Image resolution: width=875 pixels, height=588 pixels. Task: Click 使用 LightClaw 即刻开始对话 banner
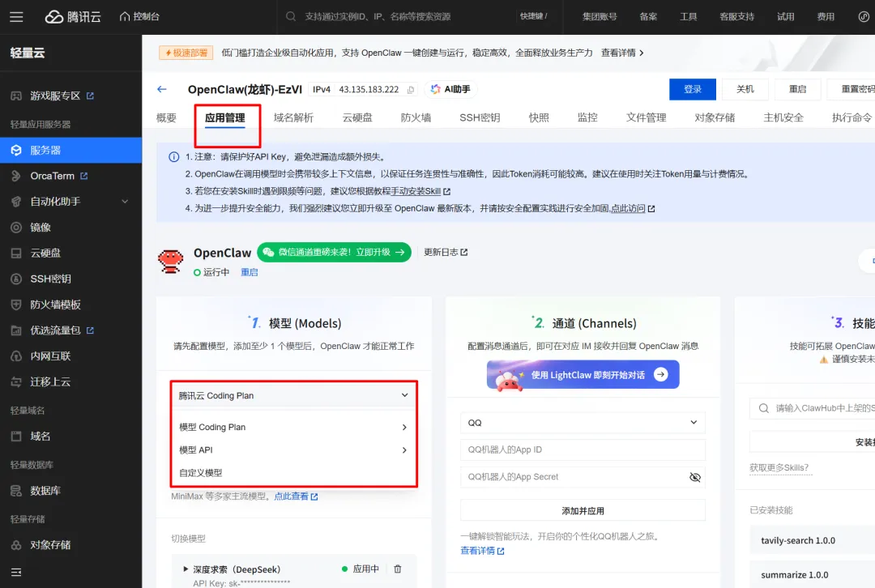coord(583,375)
